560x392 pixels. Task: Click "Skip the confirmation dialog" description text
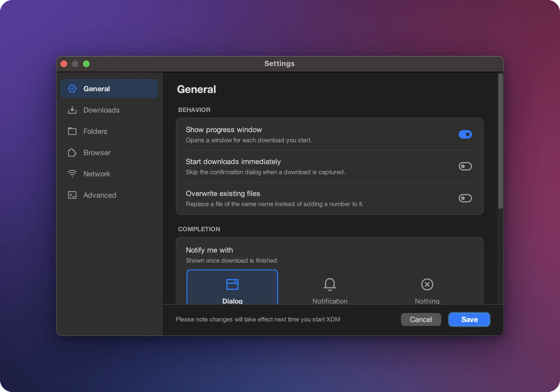pos(265,172)
